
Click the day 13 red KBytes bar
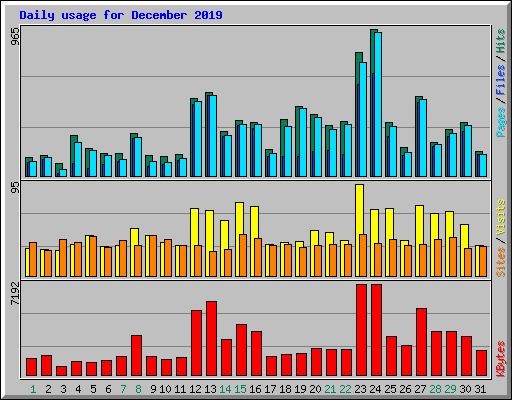211,339
